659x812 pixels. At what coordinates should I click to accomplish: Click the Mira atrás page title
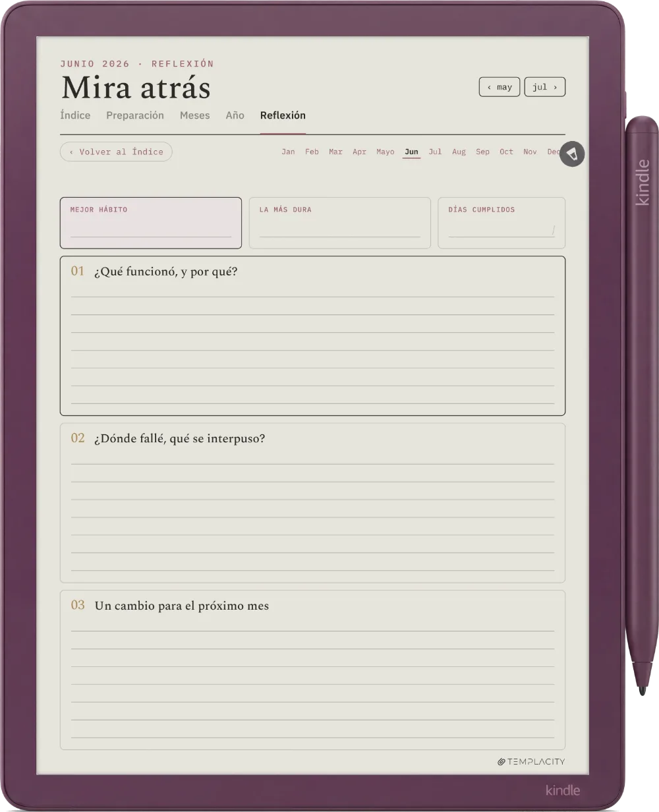[136, 88]
